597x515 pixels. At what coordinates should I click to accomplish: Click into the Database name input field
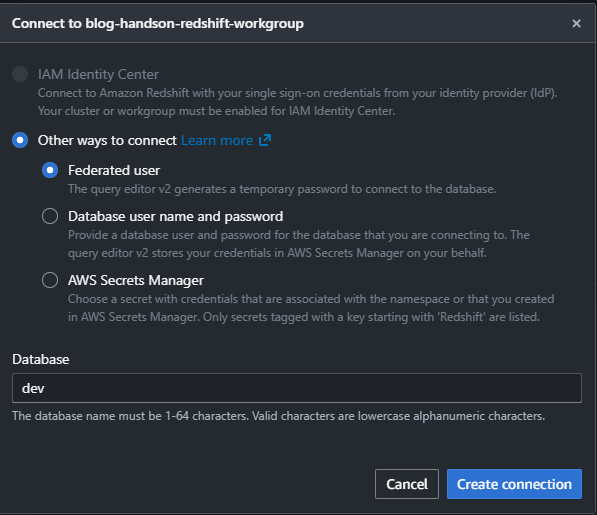tap(297, 388)
